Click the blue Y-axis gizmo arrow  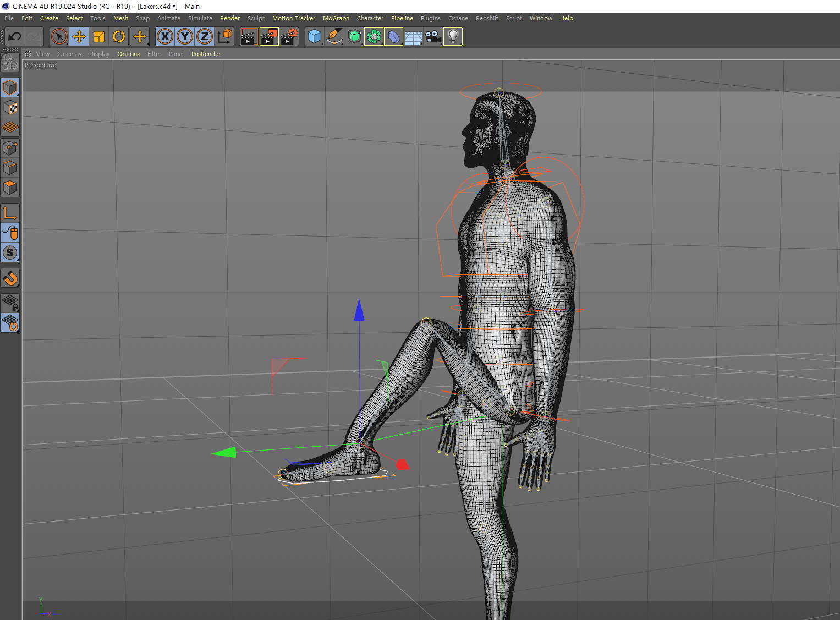click(359, 310)
